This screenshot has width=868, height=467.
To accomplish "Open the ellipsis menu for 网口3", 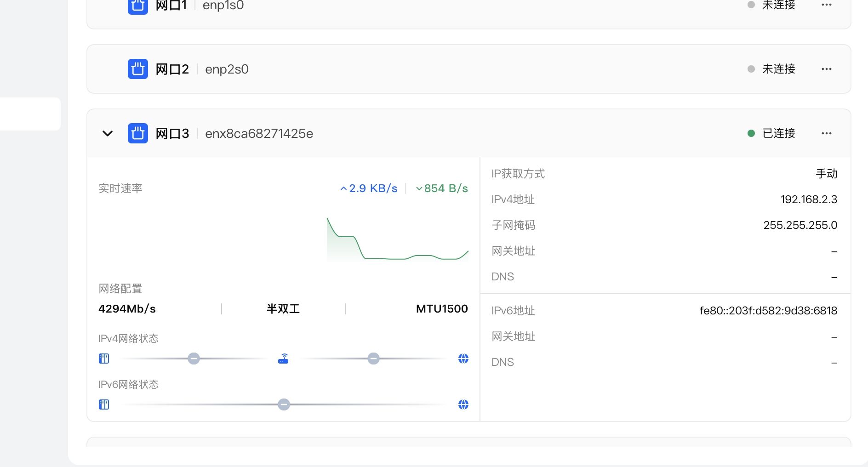I will click(x=826, y=133).
